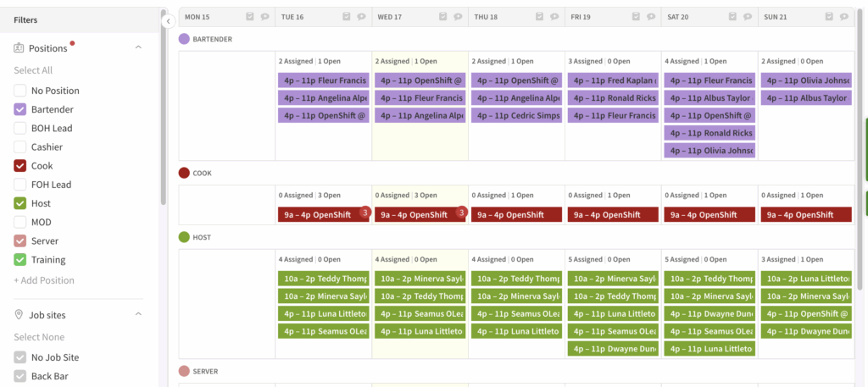Collapse the Positions filter section

139,48
